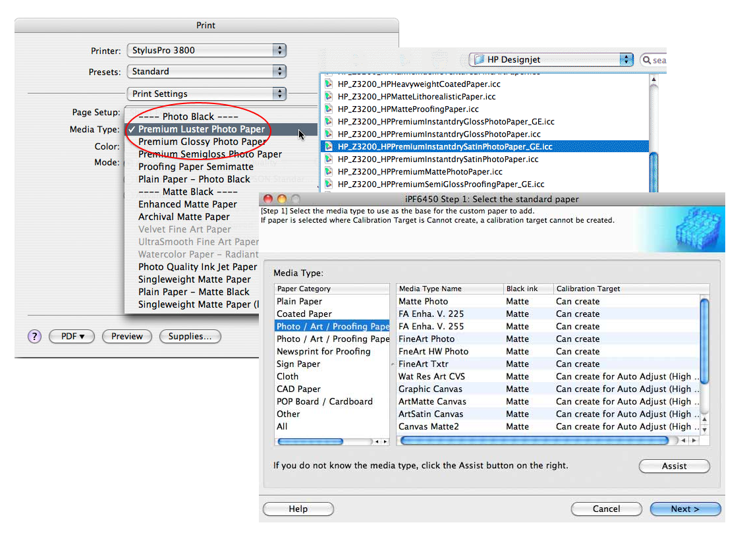This screenshot has width=747, height=560.
Task: Close the iPF6450 window with red button
Action: pyautogui.click(x=268, y=199)
